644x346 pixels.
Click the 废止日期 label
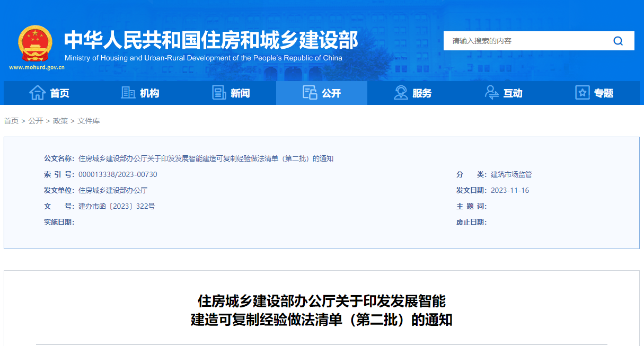click(471, 222)
